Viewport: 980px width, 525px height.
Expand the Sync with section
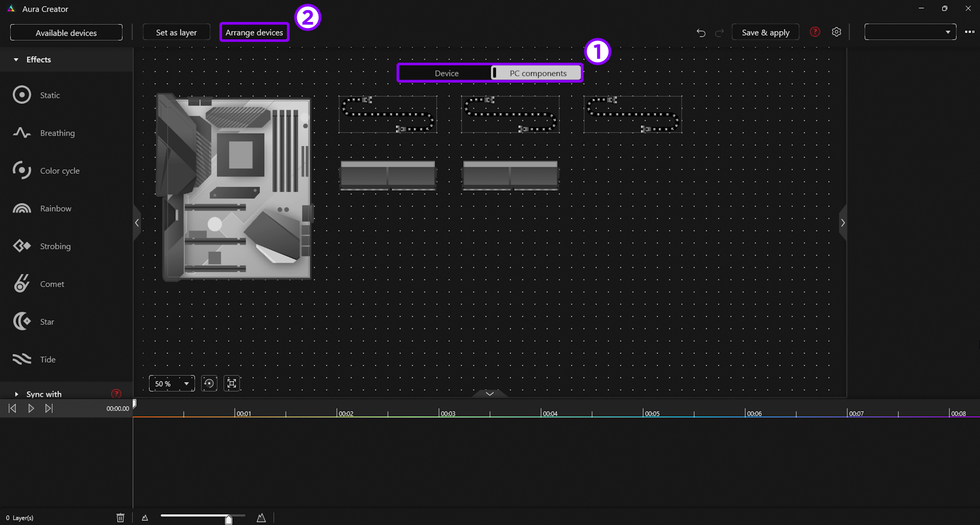(16, 394)
